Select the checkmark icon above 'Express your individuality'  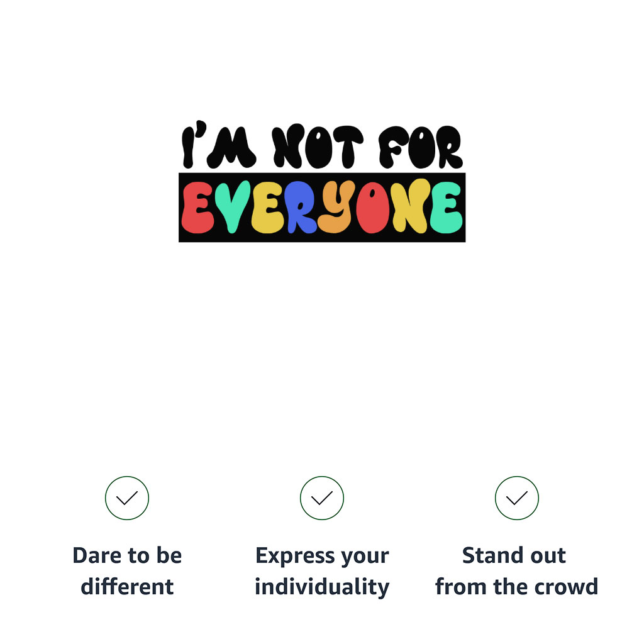pyautogui.click(x=322, y=498)
